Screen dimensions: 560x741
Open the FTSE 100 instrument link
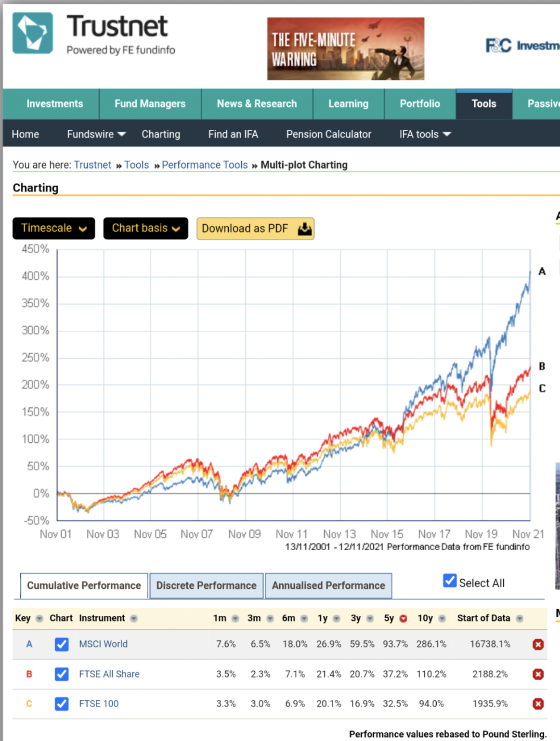pyautogui.click(x=99, y=704)
